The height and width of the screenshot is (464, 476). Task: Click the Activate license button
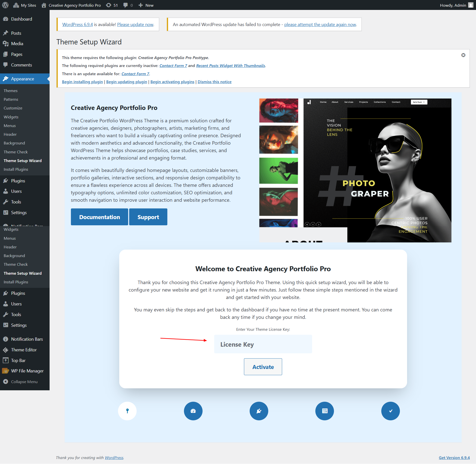point(263,367)
